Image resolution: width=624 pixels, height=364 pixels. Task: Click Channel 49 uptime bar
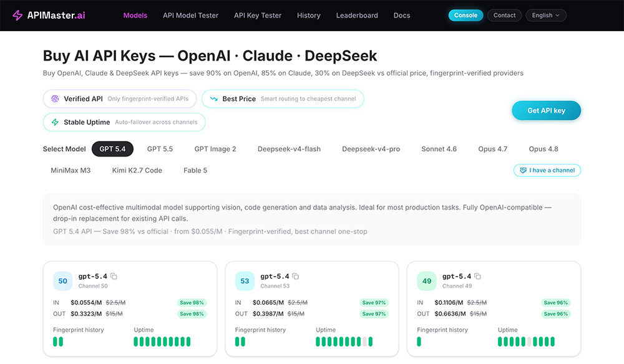526,342
